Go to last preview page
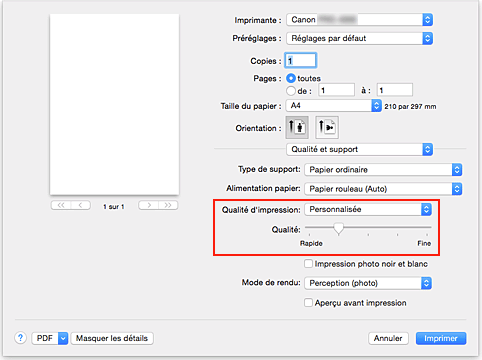This screenshot has height=360, width=482. pos(168,205)
